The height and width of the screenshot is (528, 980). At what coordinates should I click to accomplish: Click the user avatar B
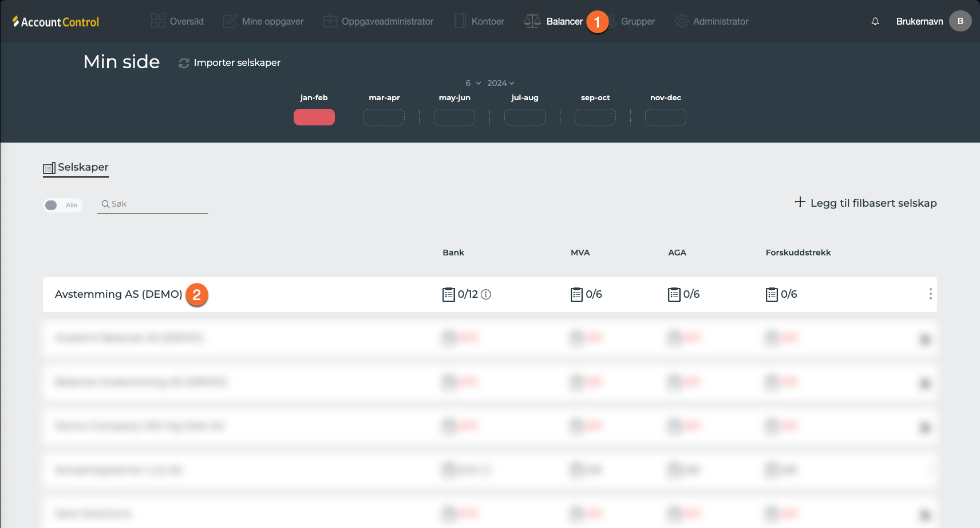tap(960, 21)
